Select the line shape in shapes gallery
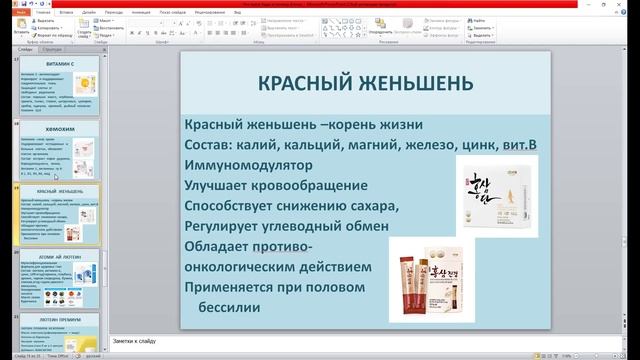 [332, 21]
